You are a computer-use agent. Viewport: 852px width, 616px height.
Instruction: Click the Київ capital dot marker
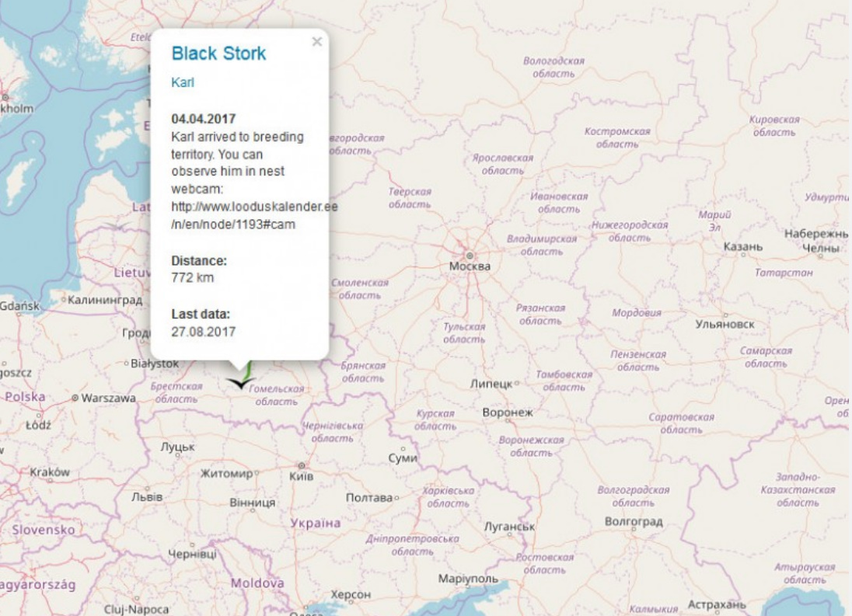click(301, 465)
